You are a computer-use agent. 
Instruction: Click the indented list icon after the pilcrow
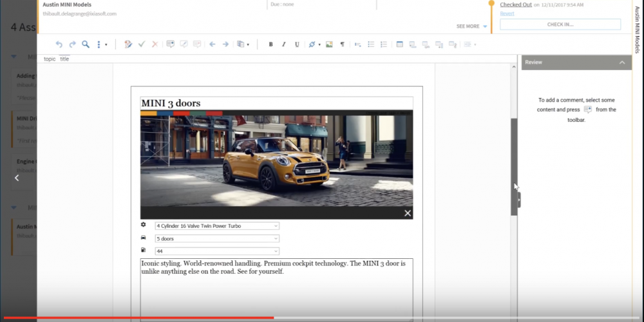357,44
